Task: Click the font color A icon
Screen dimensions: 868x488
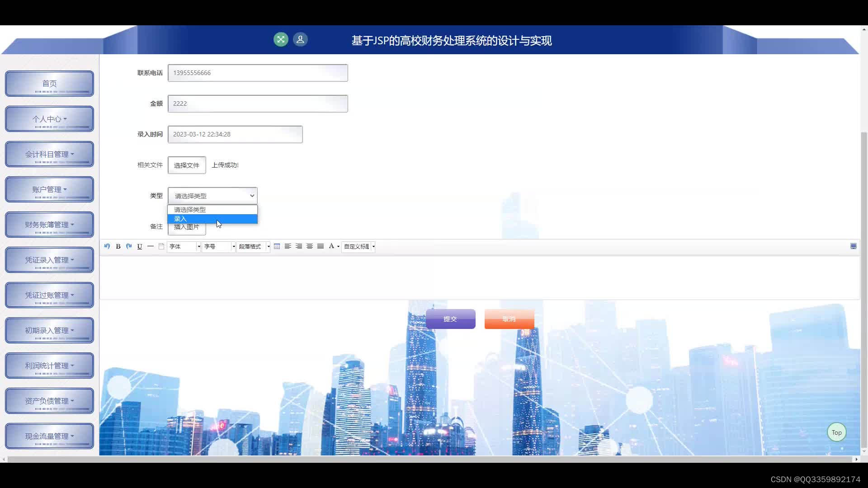Action: click(x=331, y=246)
